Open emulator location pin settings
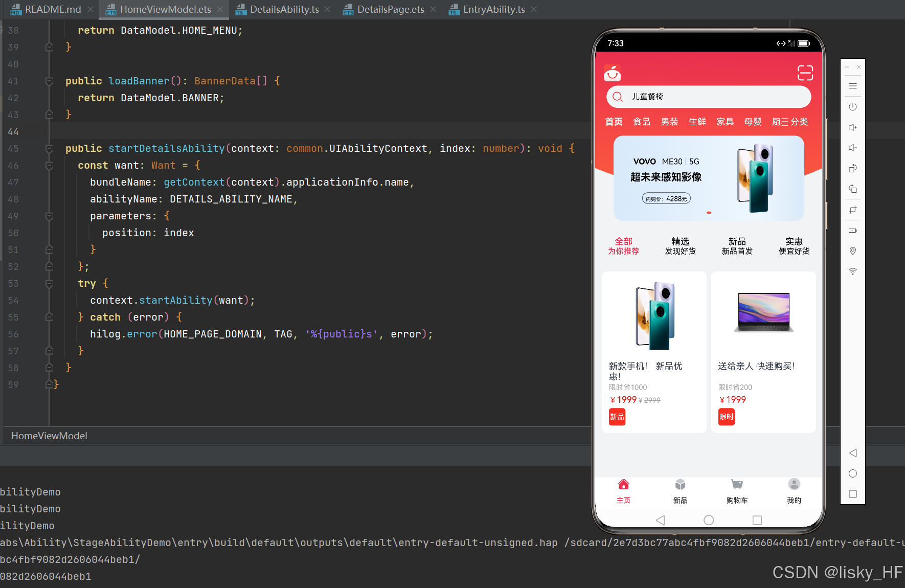The image size is (905, 588). [x=852, y=251]
